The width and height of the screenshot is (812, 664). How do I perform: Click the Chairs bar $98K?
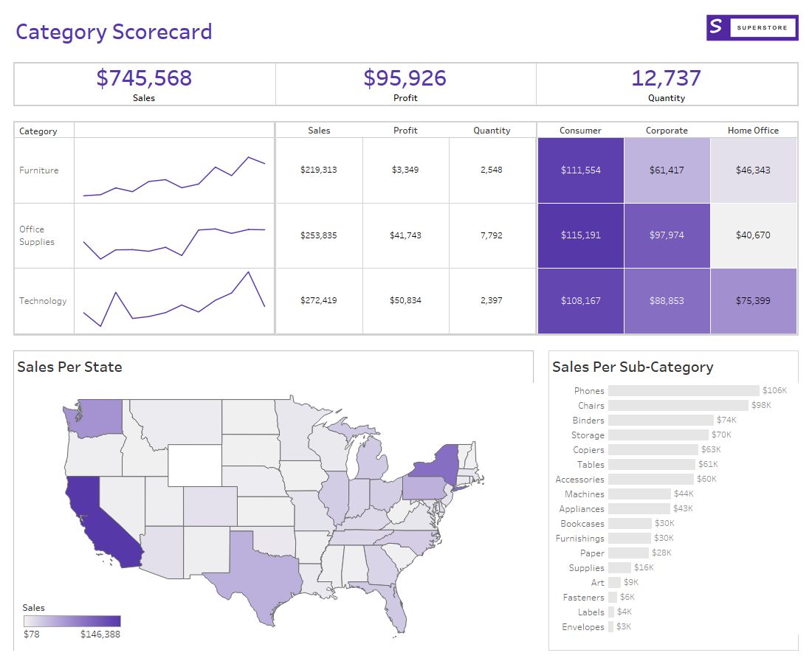[x=678, y=405]
